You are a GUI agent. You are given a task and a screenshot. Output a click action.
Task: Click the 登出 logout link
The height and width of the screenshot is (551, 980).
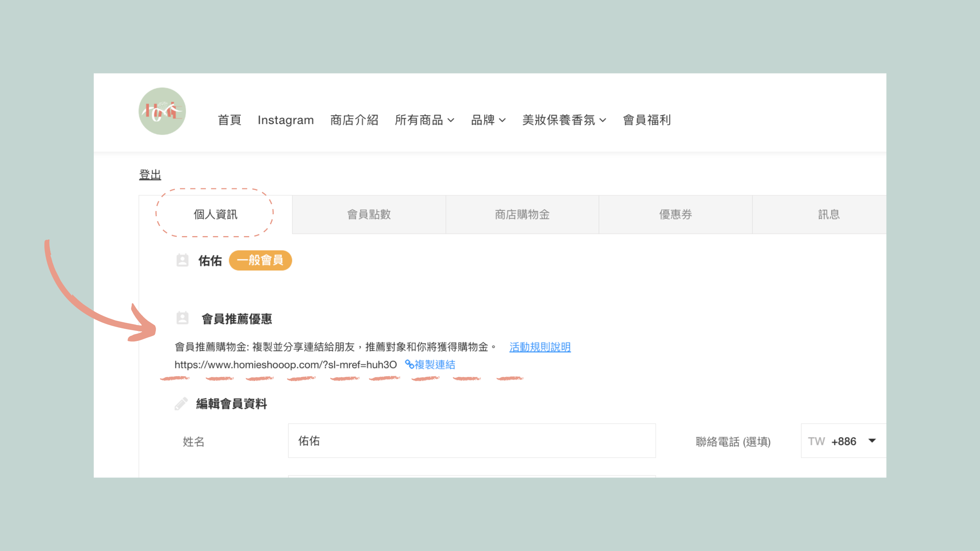click(150, 175)
